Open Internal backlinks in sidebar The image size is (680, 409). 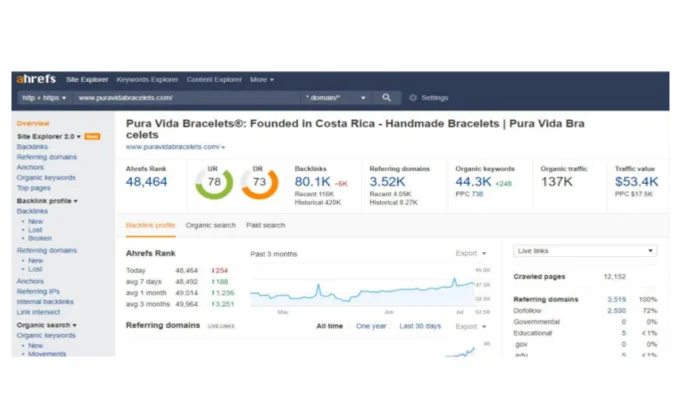coord(45,301)
